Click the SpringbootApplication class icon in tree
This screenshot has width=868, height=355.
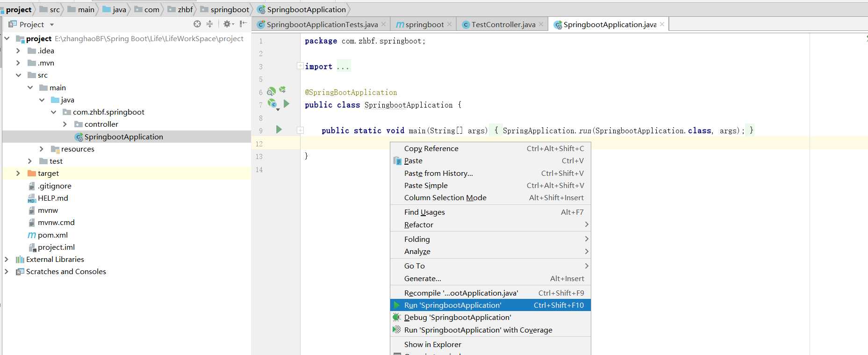coord(79,137)
